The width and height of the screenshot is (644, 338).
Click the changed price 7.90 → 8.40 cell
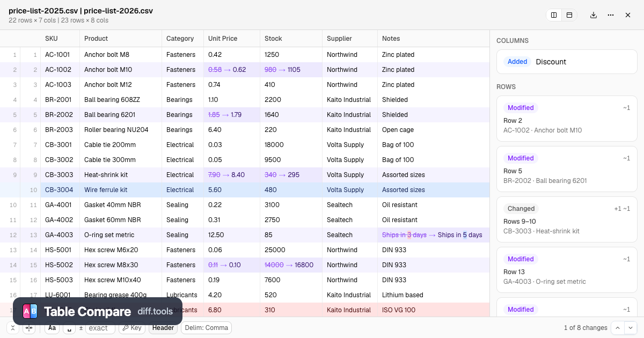click(x=232, y=175)
